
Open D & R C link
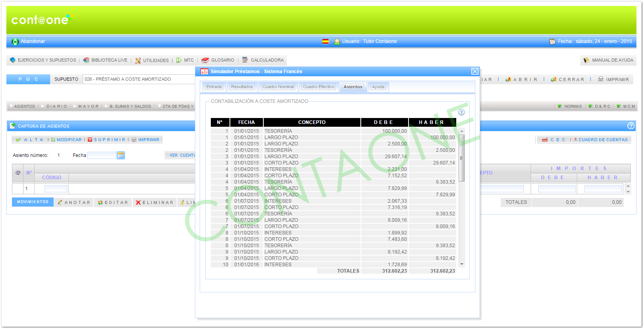coord(599,106)
